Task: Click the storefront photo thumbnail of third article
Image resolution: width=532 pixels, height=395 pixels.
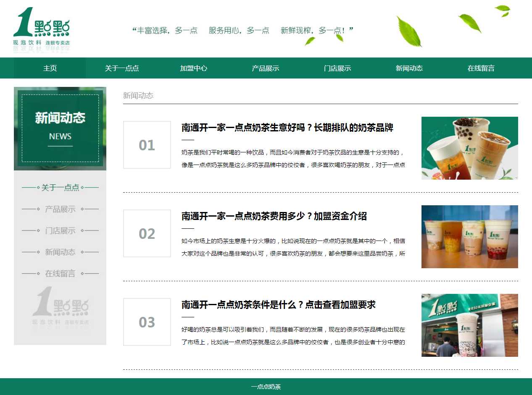Action: (469, 325)
